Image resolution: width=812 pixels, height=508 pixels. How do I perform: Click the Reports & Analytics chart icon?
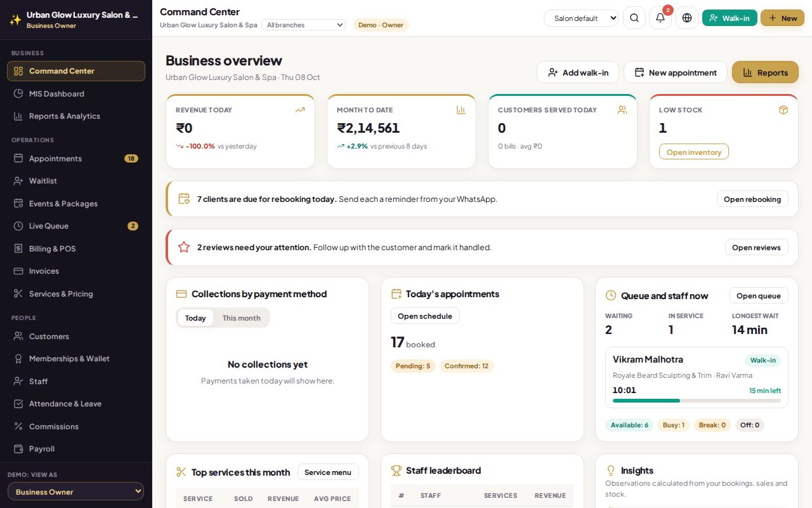pyautogui.click(x=18, y=116)
